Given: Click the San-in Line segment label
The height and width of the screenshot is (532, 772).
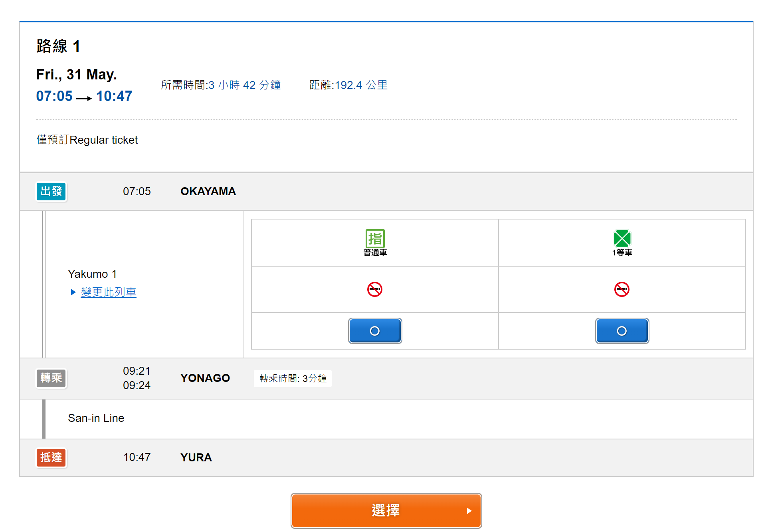Looking at the screenshot, I should (x=96, y=418).
